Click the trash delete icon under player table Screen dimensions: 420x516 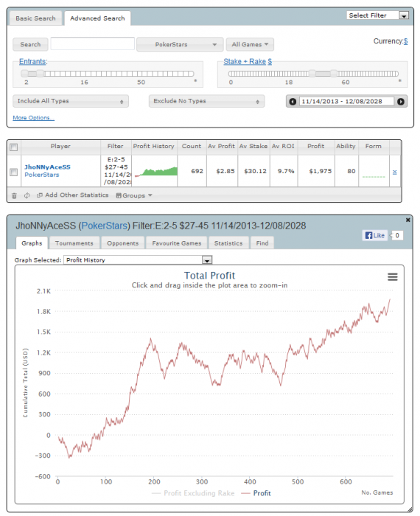tap(14, 195)
